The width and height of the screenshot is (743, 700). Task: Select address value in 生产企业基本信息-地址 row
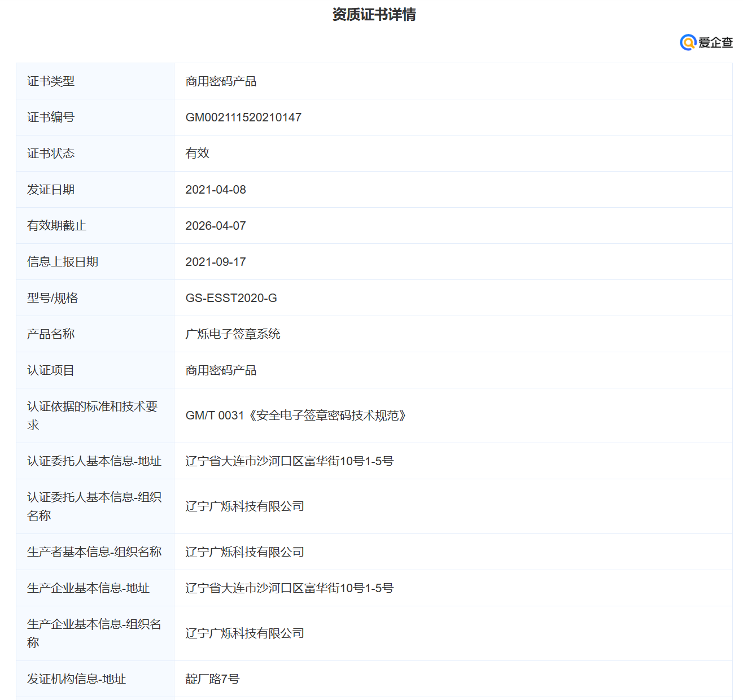[290, 588]
